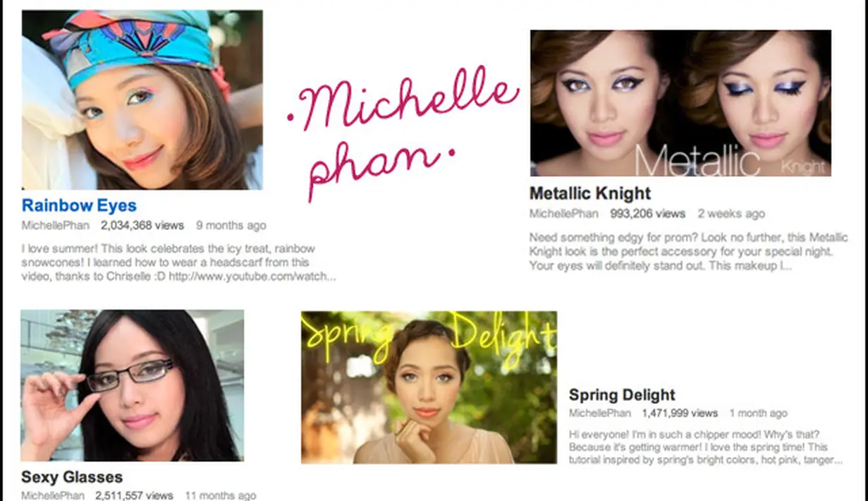
Task: Click the 2,511,557 views count
Action: click(135, 495)
